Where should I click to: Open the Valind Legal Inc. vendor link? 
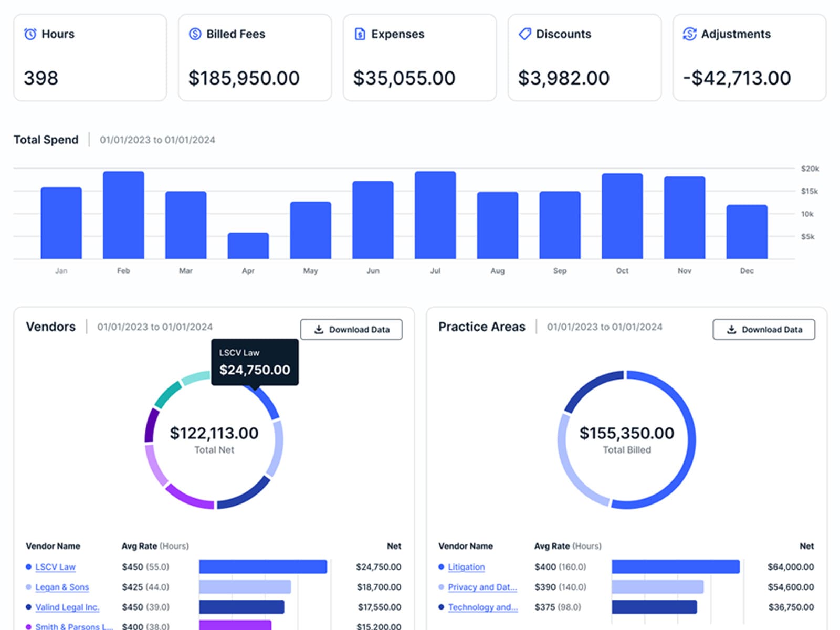coord(67,607)
